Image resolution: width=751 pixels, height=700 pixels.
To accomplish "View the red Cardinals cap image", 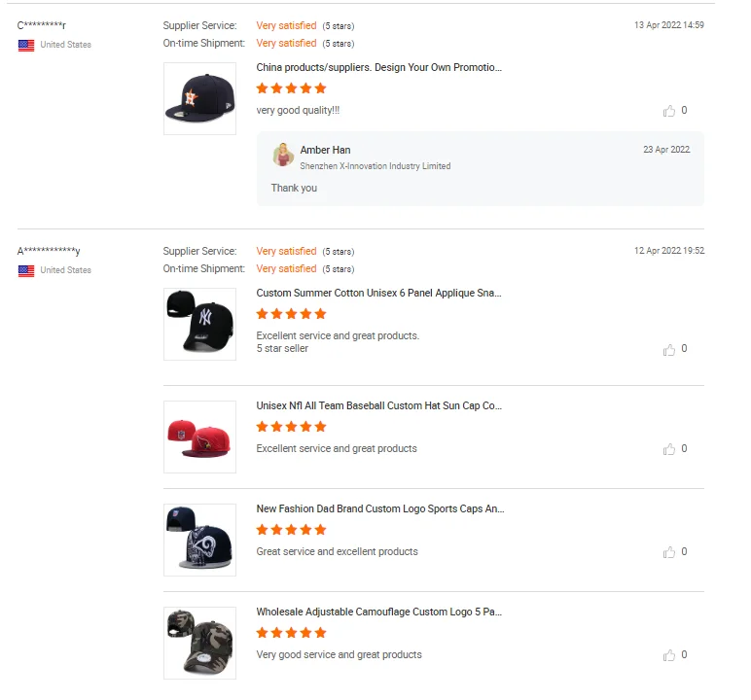I will tap(199, 437).
